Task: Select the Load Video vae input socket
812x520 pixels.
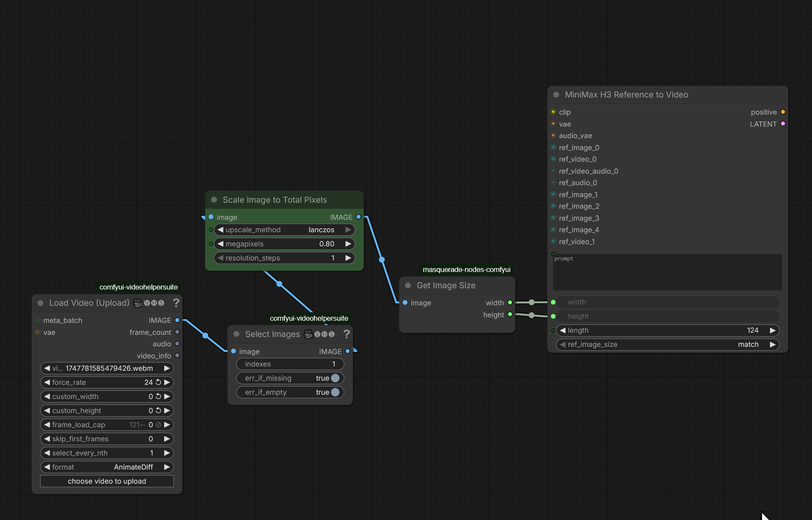Action: [x=38, y=332]
